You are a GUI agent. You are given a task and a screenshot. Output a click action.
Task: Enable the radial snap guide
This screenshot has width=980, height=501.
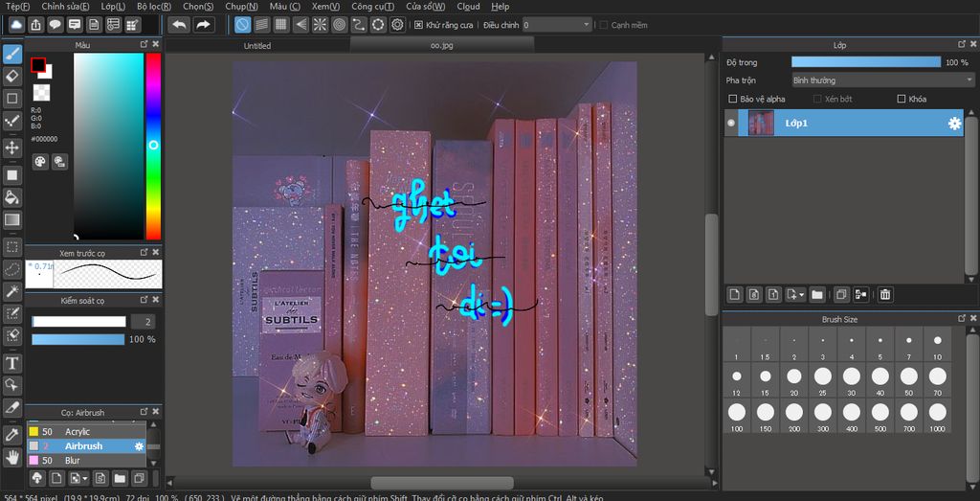pos(320,24)
